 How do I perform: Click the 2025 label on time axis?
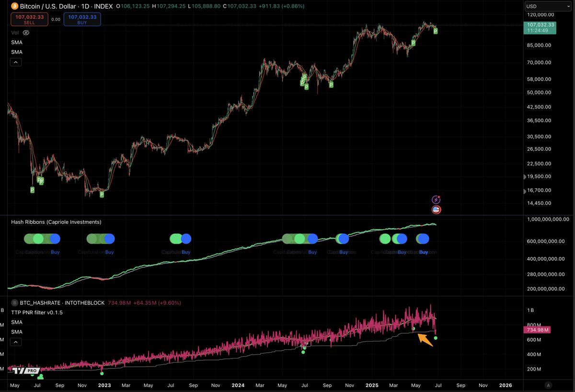pos(372,385)
